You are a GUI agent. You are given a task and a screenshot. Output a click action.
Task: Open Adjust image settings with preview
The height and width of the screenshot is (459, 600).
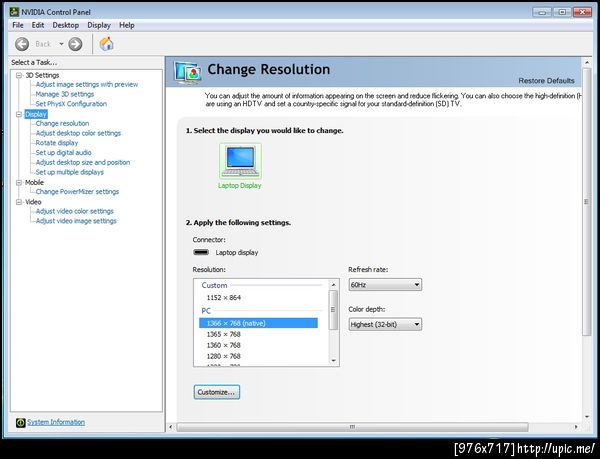coord(86,85)
